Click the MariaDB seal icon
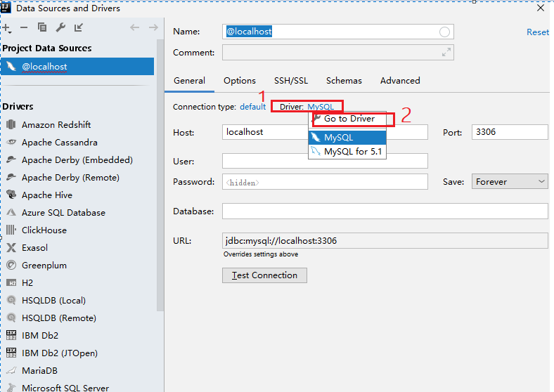 [11, 370]
